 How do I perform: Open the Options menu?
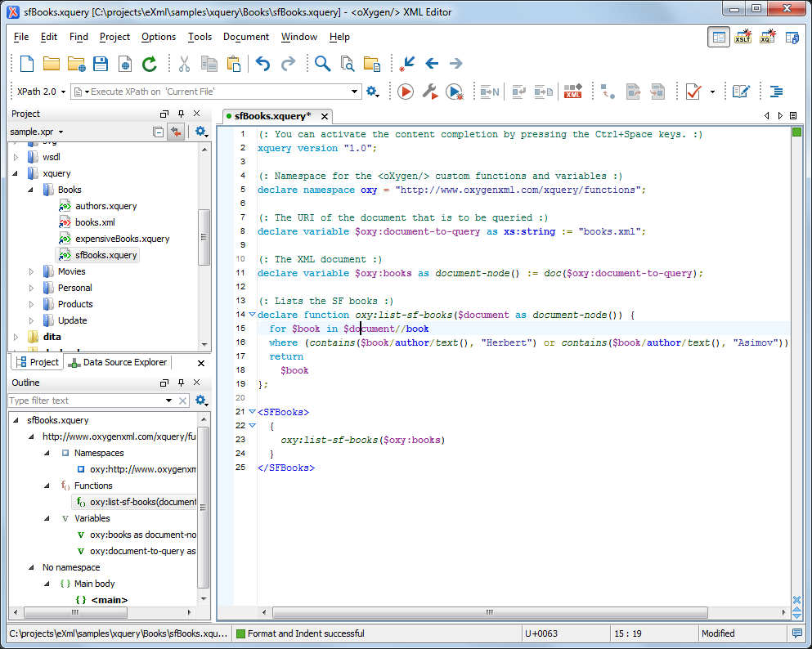159,37
